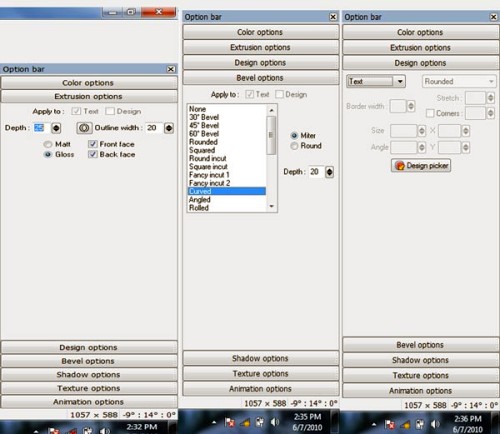Open the Rounded style dropdown
The image size is (500, 434).
[x=459, y=81]
